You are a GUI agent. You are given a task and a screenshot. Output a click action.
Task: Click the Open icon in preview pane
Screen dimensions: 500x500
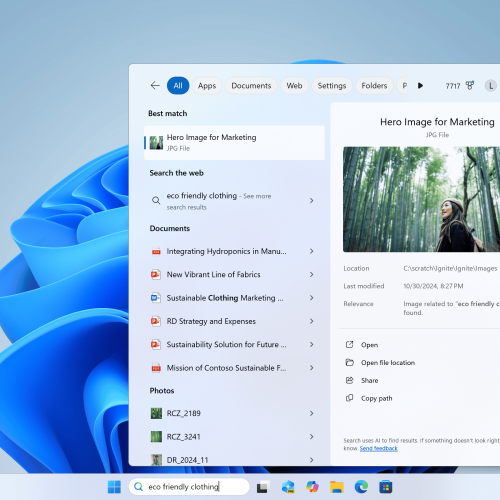coord(349,345)
